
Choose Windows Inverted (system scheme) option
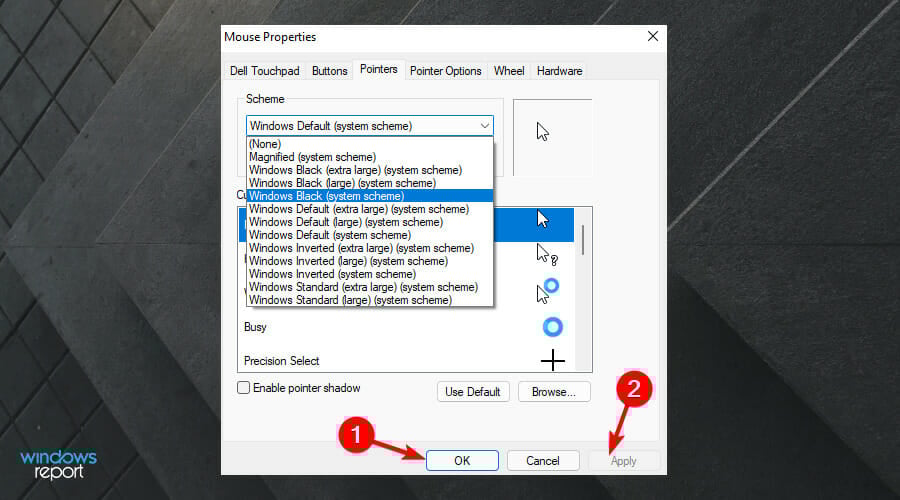click(370, 274)
